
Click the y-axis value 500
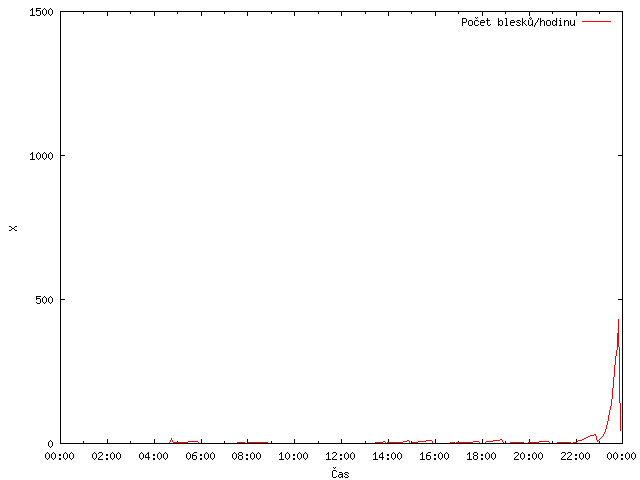tap(44, 300)
